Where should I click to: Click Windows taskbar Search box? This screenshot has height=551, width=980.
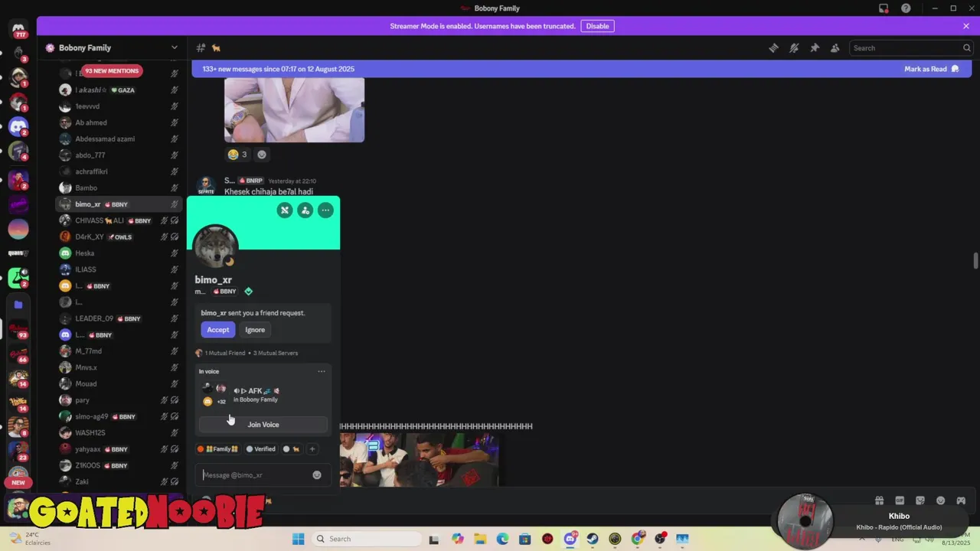click(x=366, y=539)
